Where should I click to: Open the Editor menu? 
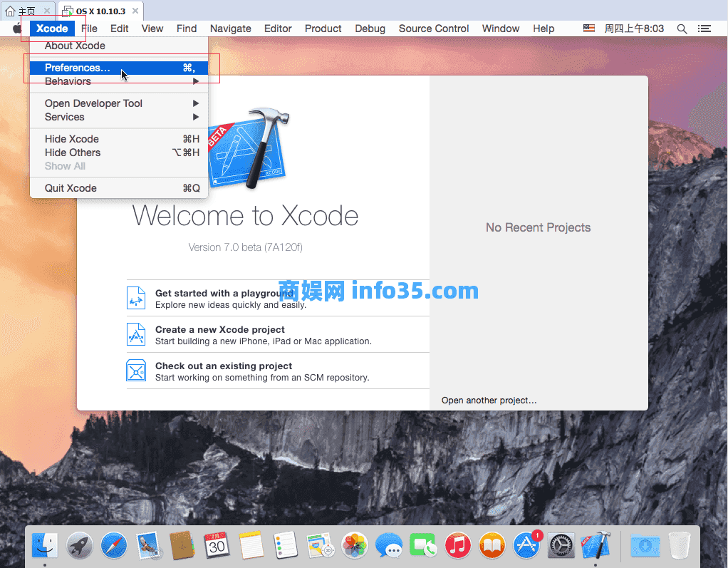pos(278,29)
